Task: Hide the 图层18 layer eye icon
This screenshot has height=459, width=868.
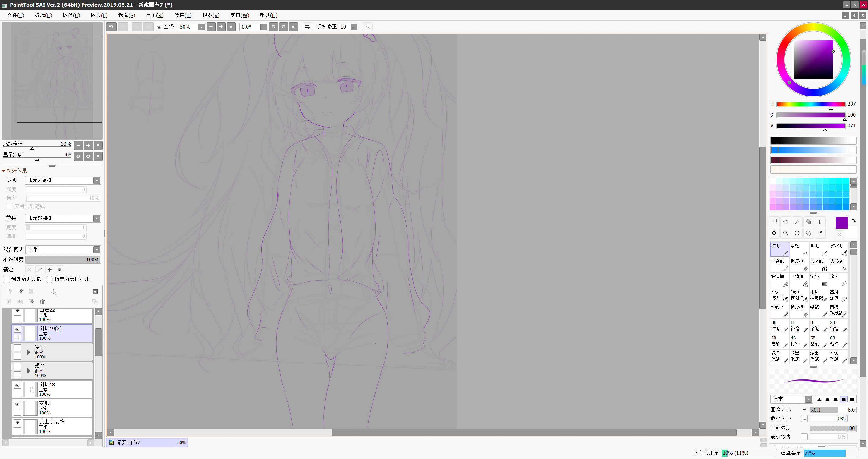Action: coord(17,385)
